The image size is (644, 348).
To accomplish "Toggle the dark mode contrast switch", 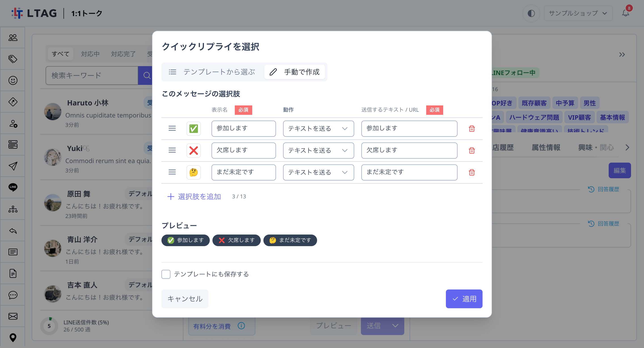I will tap(531, 13).
